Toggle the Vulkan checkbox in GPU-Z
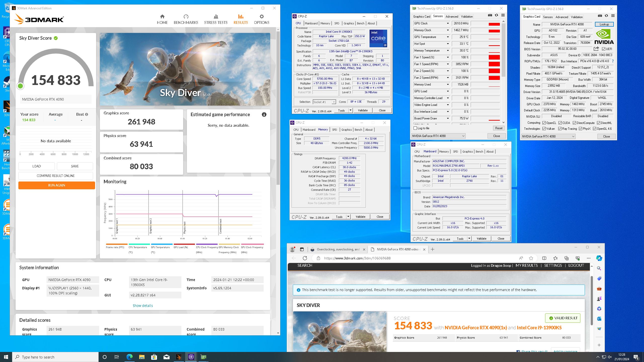Screen dimensions: 644x362 click(x=544, y=129)
